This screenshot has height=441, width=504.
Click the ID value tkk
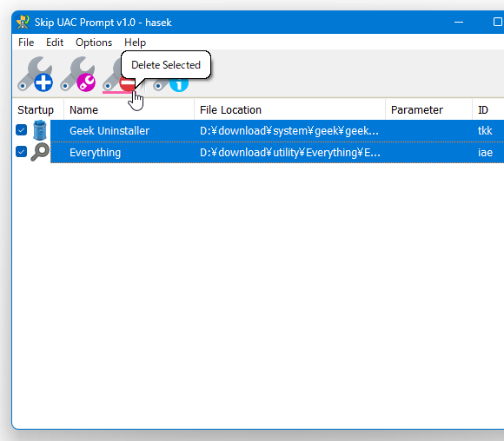(485, 131)
